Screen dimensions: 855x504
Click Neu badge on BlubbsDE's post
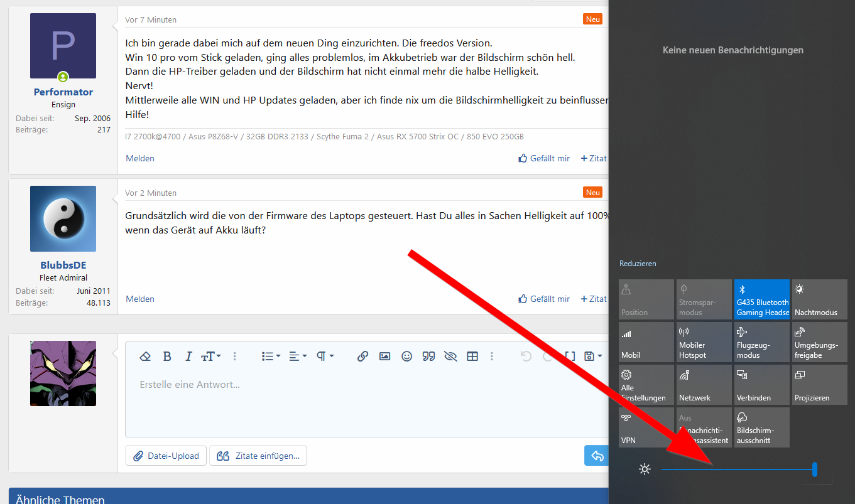tap(593, 192)
